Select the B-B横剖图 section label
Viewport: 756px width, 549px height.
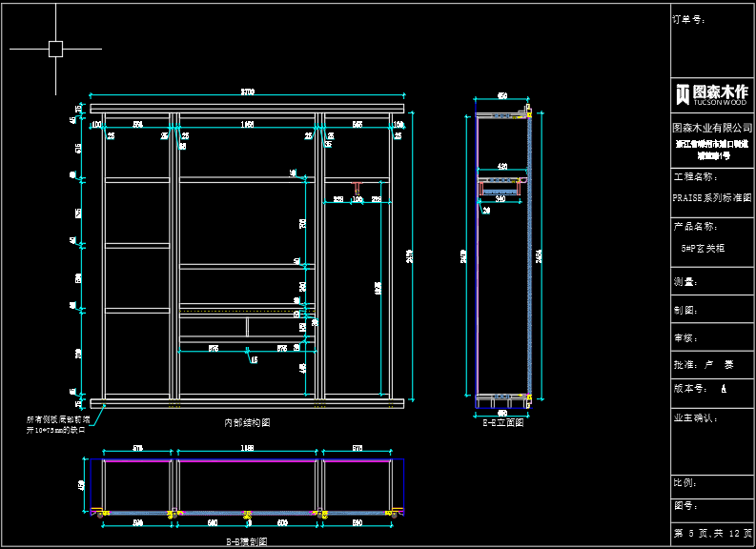(246, 541)
